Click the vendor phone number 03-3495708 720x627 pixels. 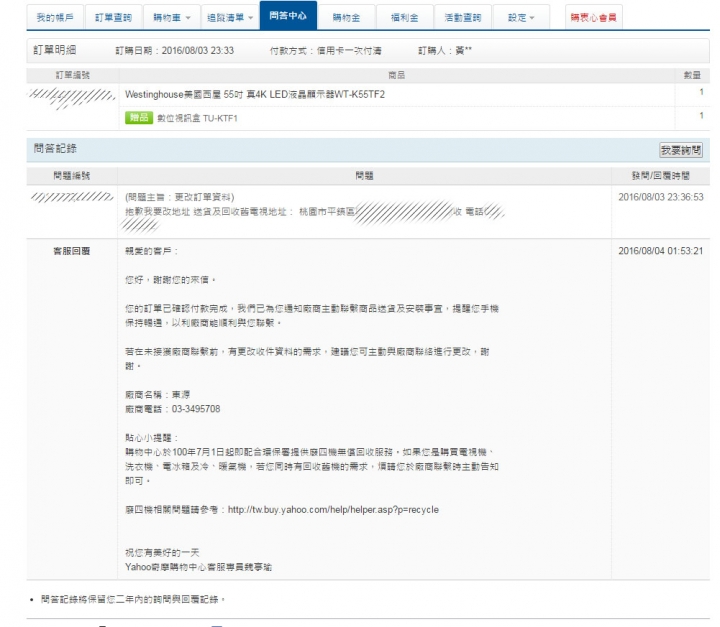click(x=196, y=409)
